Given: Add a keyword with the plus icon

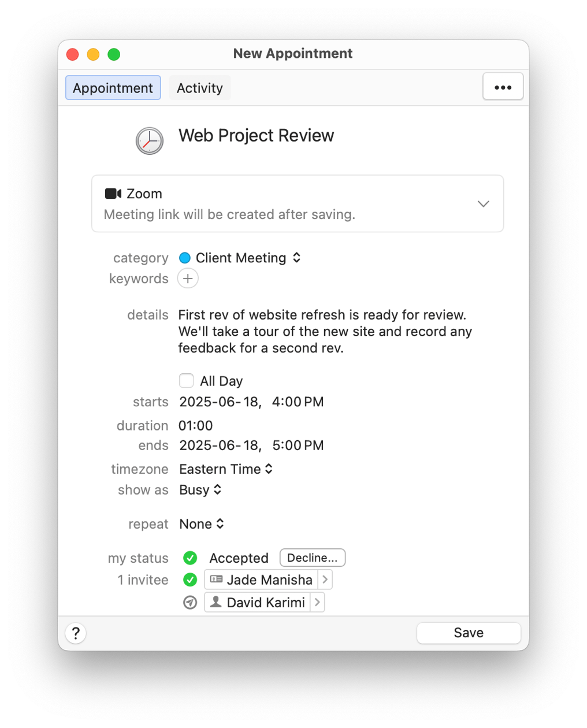Looking at the screenshot, I should pos(188,278).
